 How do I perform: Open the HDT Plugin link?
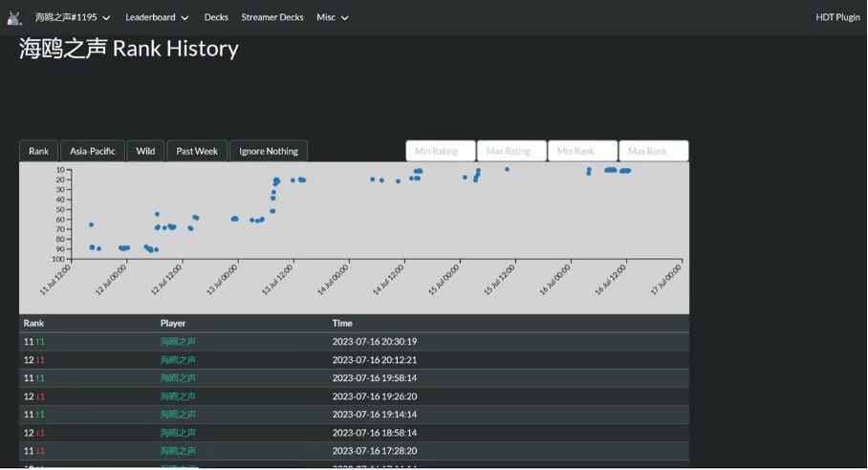(837, 17)
